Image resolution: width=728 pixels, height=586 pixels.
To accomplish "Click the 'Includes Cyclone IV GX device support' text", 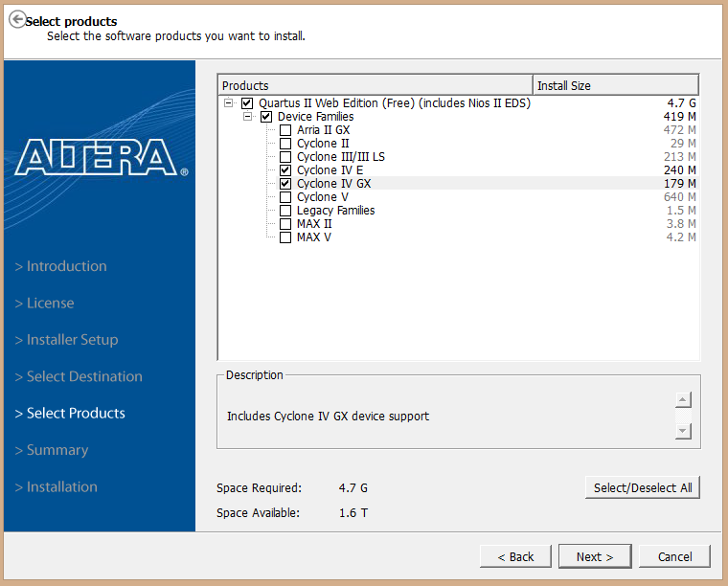I will (x=328, y=417).
